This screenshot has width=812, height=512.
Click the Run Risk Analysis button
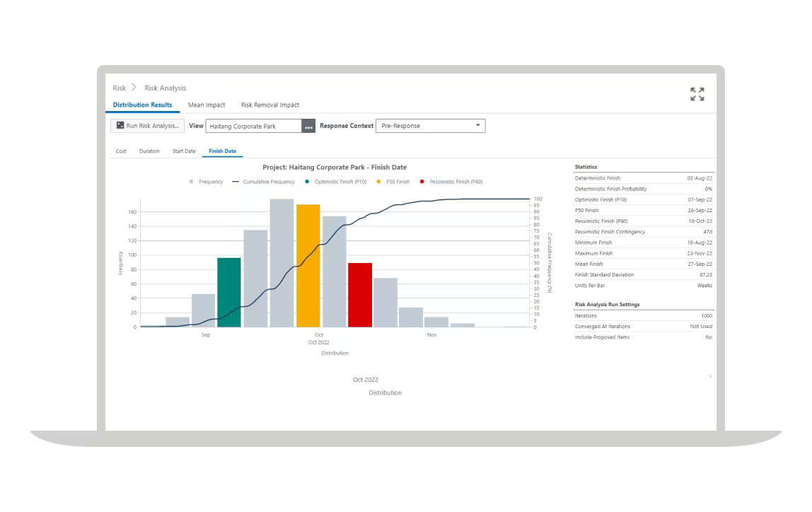pos(146,125)
